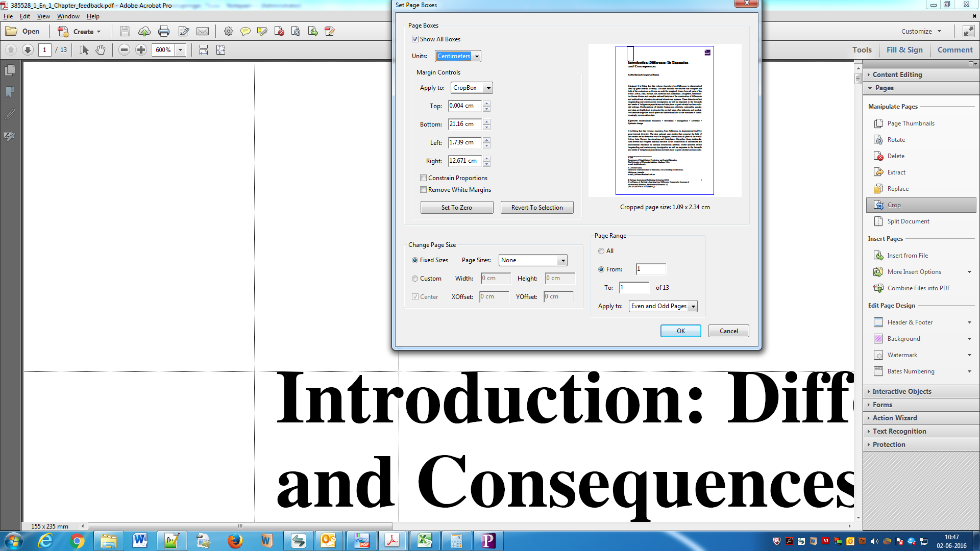Open the View menu
The height and width of the screenshot is (551, 980).
click(x=43, y=16)
